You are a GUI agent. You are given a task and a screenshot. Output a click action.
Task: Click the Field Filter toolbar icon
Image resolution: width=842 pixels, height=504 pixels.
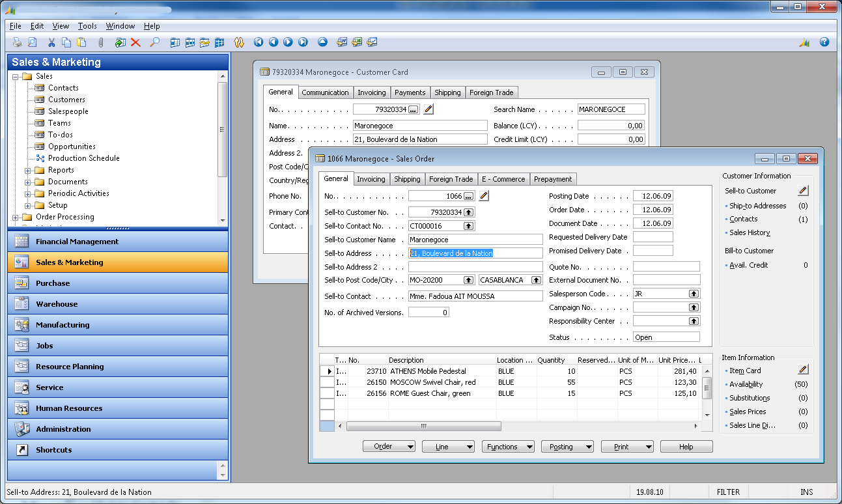[x=175, y=42]
